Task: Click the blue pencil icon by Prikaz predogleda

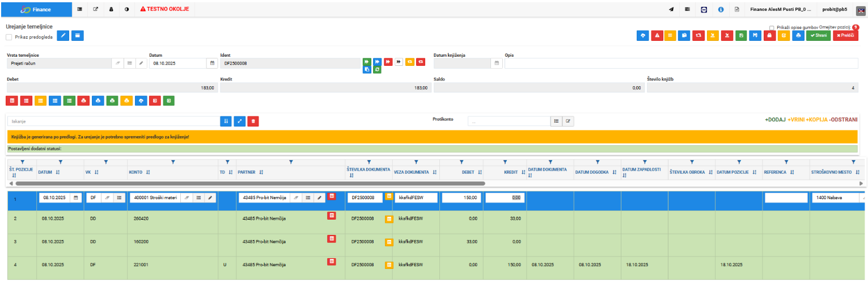Action: pos(63,36)
